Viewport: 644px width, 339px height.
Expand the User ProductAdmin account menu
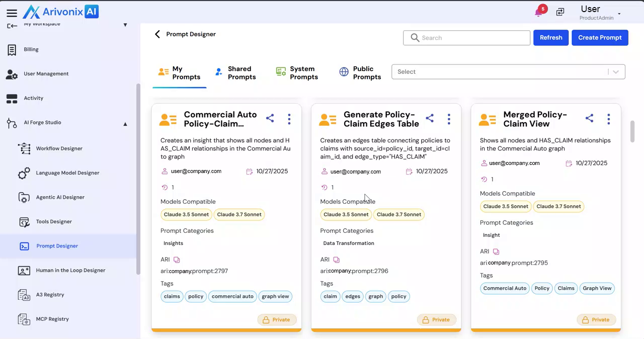coord(619,14)
